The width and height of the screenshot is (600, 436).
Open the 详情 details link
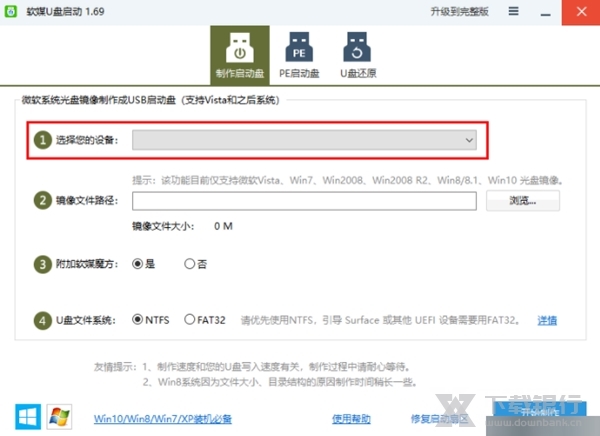(547, 320)
